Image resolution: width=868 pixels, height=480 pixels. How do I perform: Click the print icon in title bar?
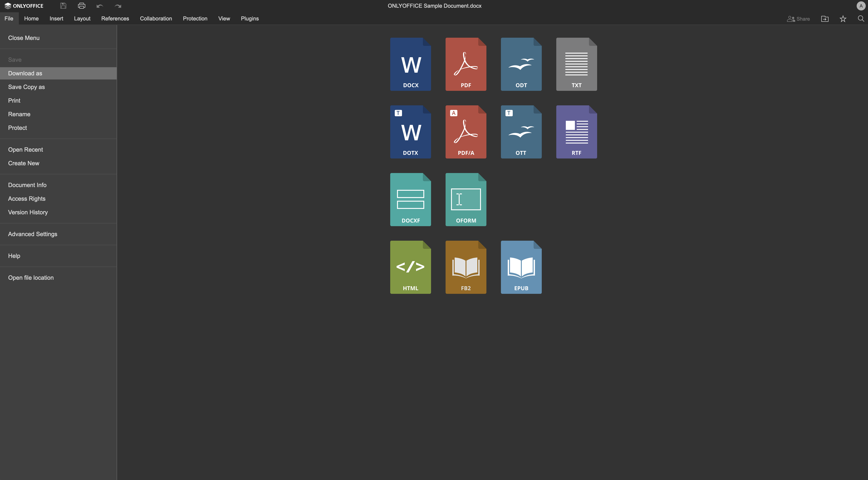(x=81, y=6)
